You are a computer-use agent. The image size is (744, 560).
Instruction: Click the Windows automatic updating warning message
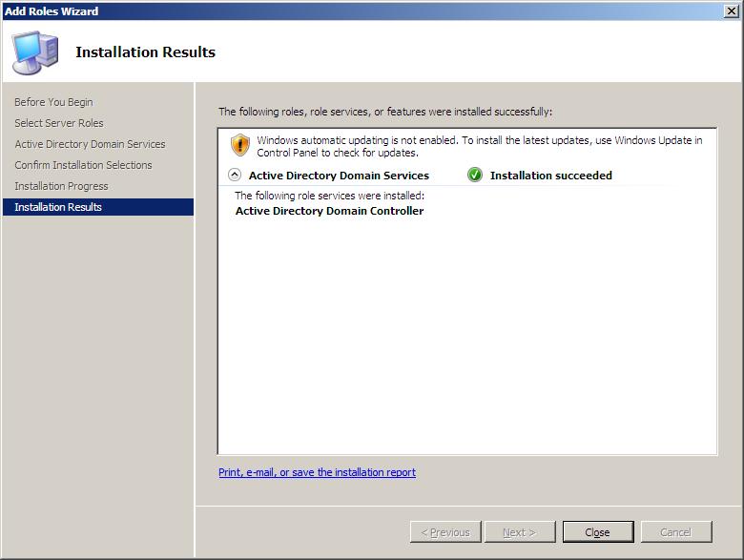pyautogui.click(x=479, y=146)
